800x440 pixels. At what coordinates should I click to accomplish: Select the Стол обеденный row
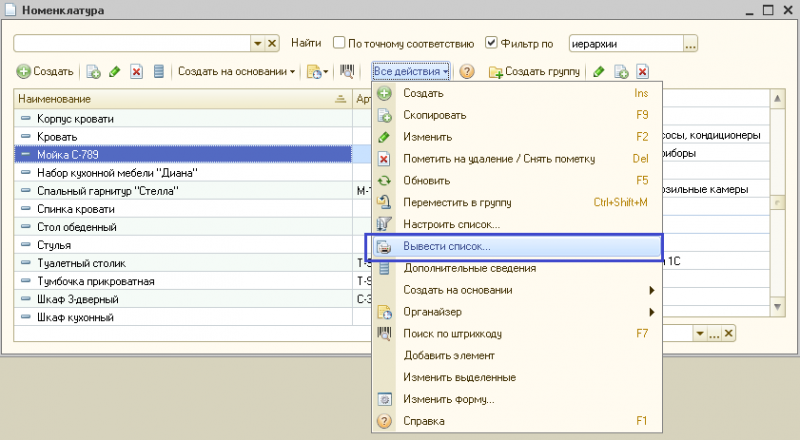183,227
